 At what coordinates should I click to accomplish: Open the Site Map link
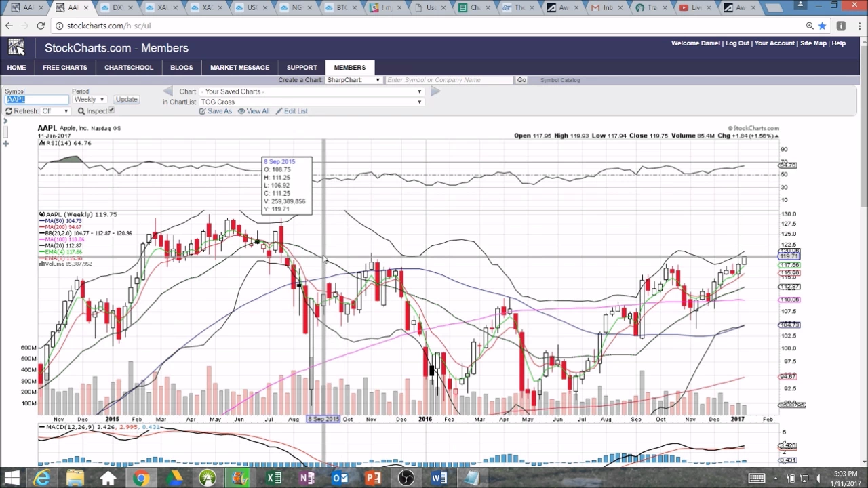point(813,43)
